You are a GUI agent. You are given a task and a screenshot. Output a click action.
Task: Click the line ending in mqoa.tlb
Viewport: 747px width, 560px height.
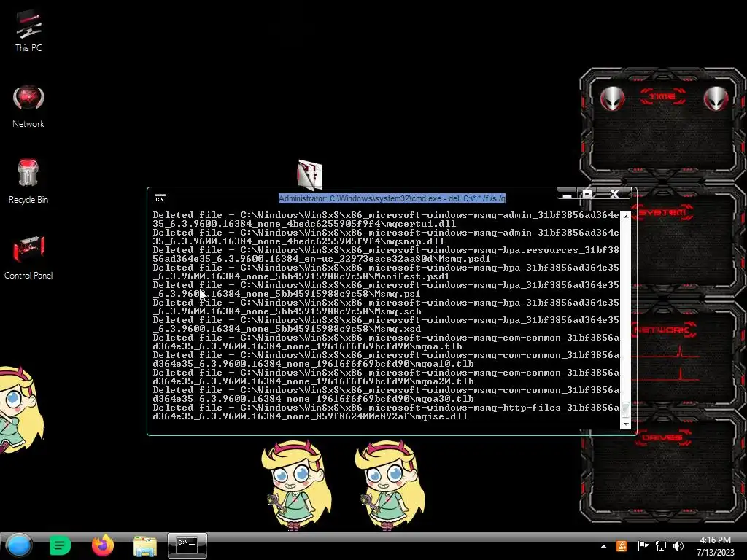386,342
